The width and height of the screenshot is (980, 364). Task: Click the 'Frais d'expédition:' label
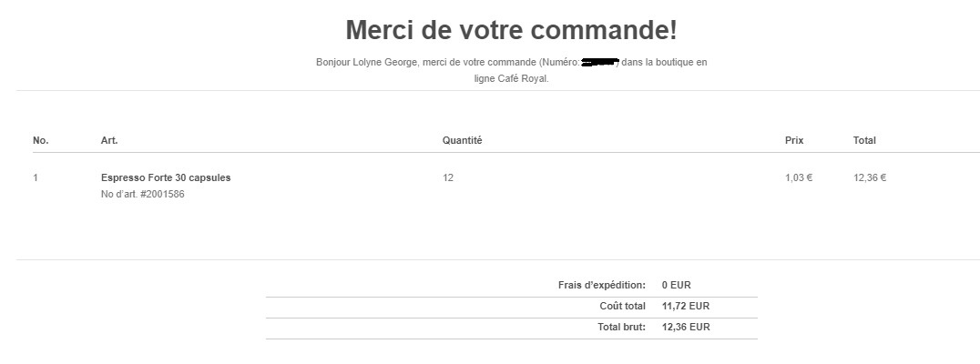(602, 286)
